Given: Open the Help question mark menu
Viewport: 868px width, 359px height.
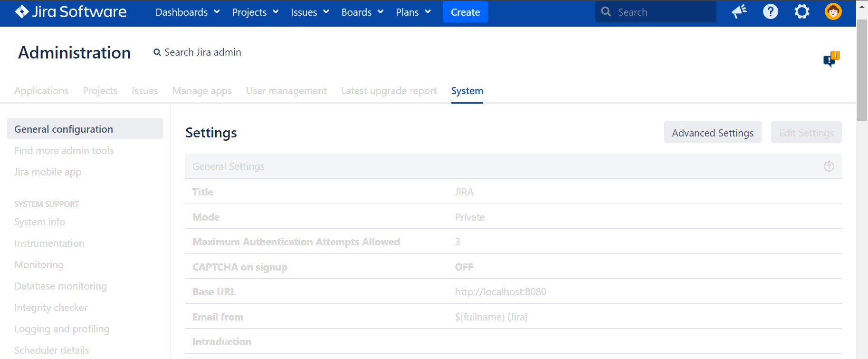Looking at the screenshot, I should pyautogui.click(x=771, y=11).
